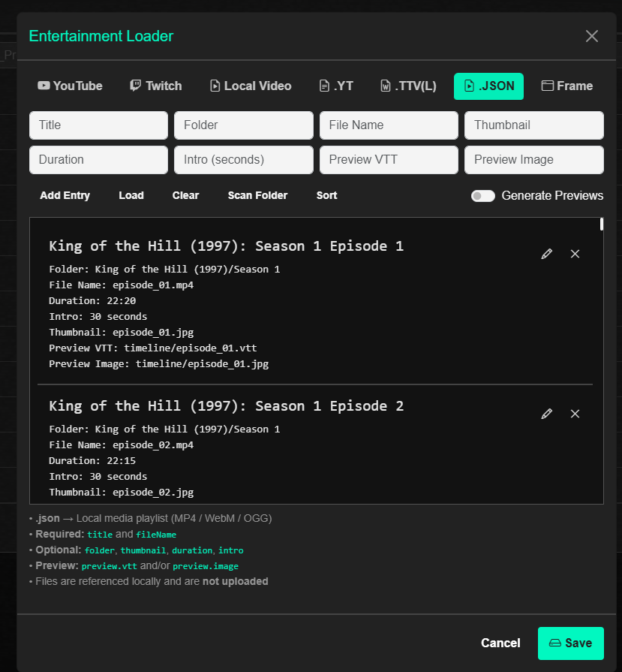Delete the Season 1 Episode 2 entry

[x=575, y=414]
